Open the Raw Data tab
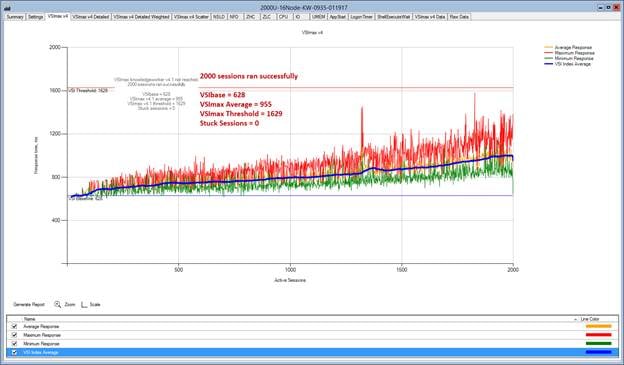 [x=459, y=17]
